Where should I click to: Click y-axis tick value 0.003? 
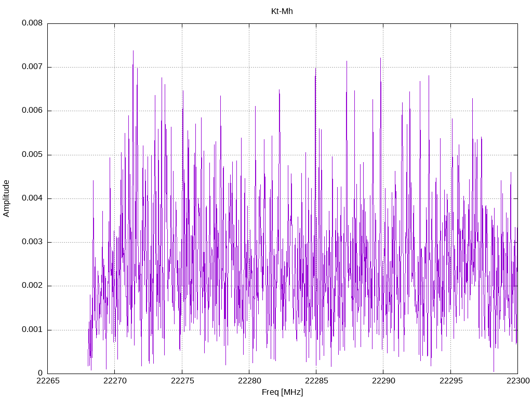[32, 242]
